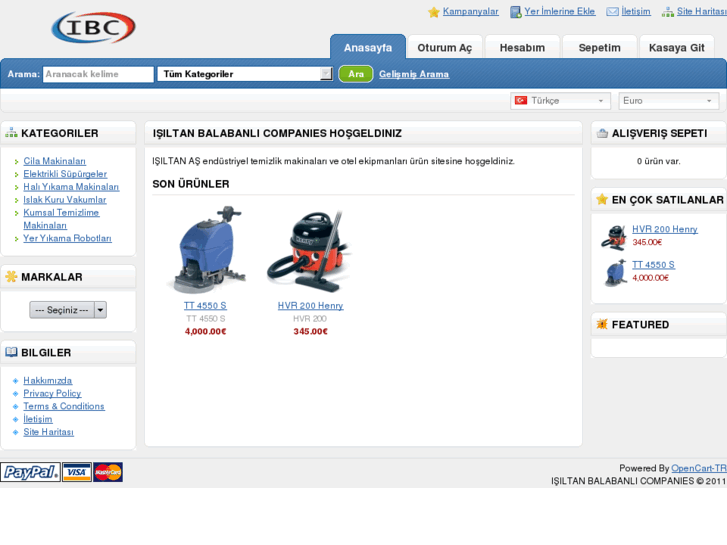Image resolution: width=727 pixels, height=545 pixels.
Task: Expand the Euro currency dropdown
Action: [x=669, y=101]
